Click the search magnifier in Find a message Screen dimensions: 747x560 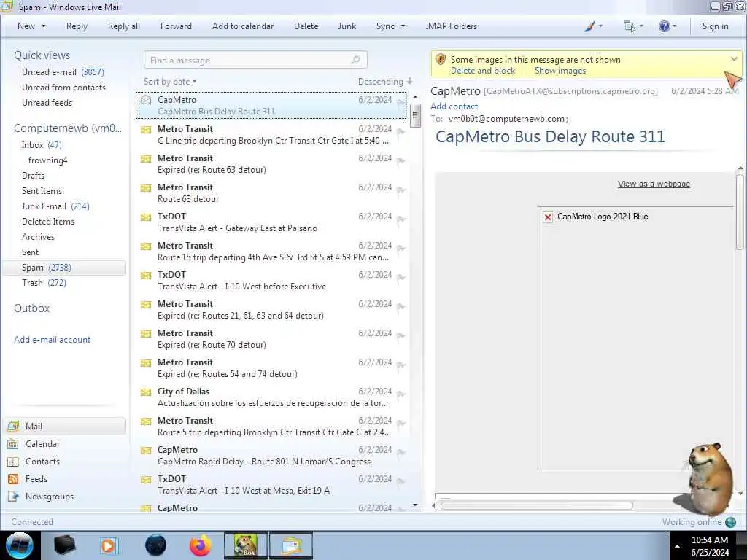point(355,60)
